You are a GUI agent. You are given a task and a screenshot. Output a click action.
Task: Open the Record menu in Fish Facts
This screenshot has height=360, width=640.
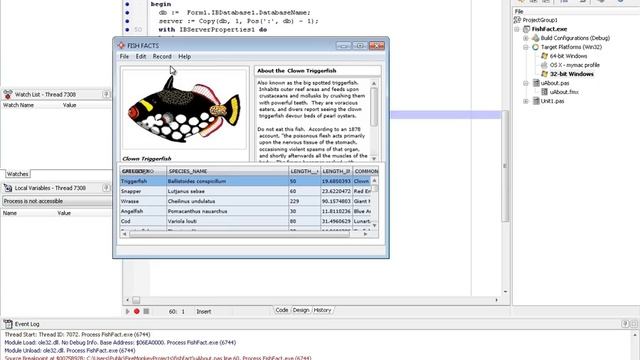[162, 56]
